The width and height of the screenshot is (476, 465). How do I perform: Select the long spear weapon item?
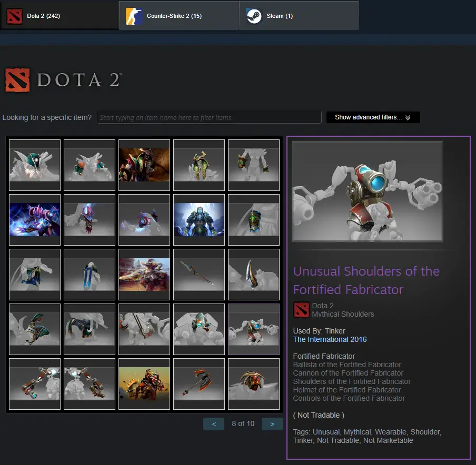[x=199, y=275]
